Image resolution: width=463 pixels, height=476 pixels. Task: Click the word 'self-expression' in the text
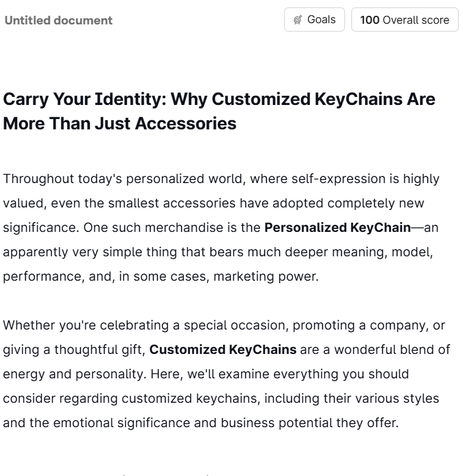coord(338,179)
